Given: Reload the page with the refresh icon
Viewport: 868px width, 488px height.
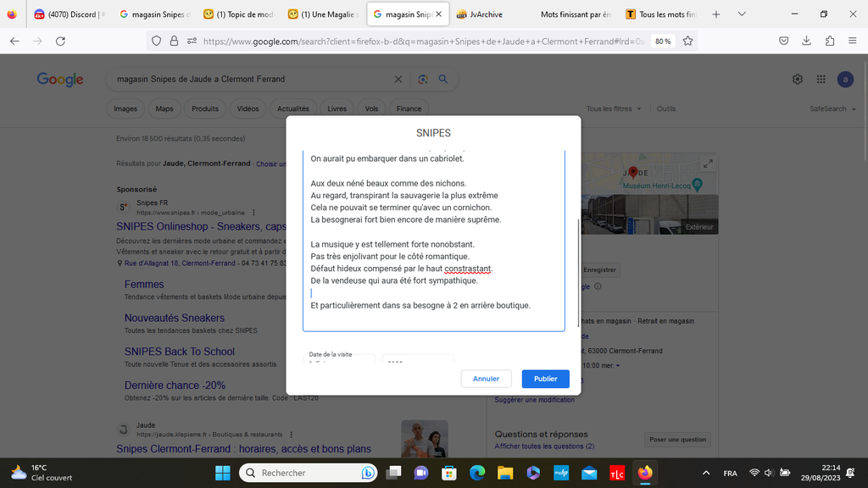Looking at the screenshot, I should 60,41.
